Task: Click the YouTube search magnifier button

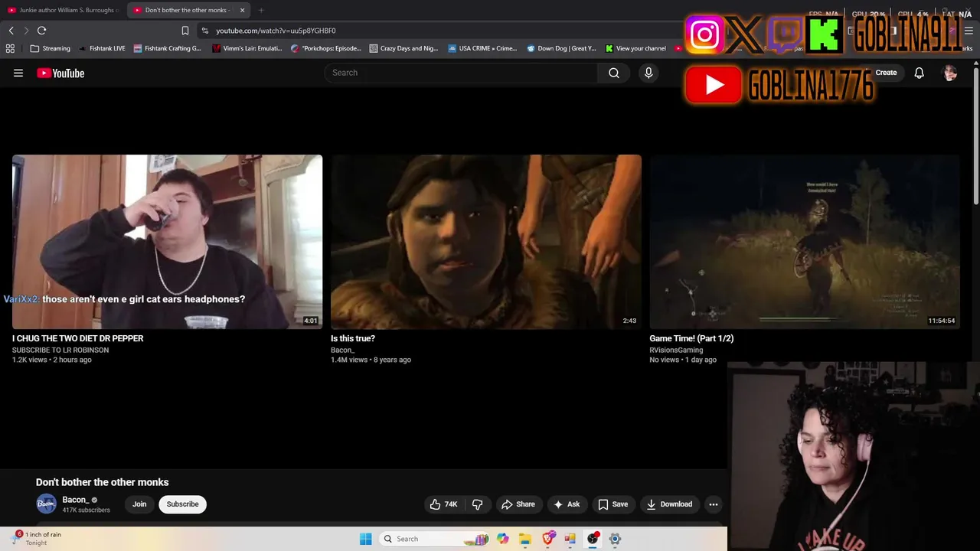Action: 614,73
